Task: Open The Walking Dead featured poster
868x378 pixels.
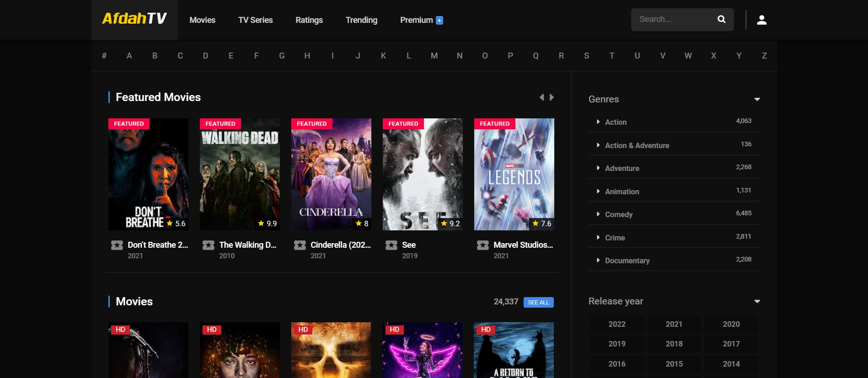Action: coord(240,174)
